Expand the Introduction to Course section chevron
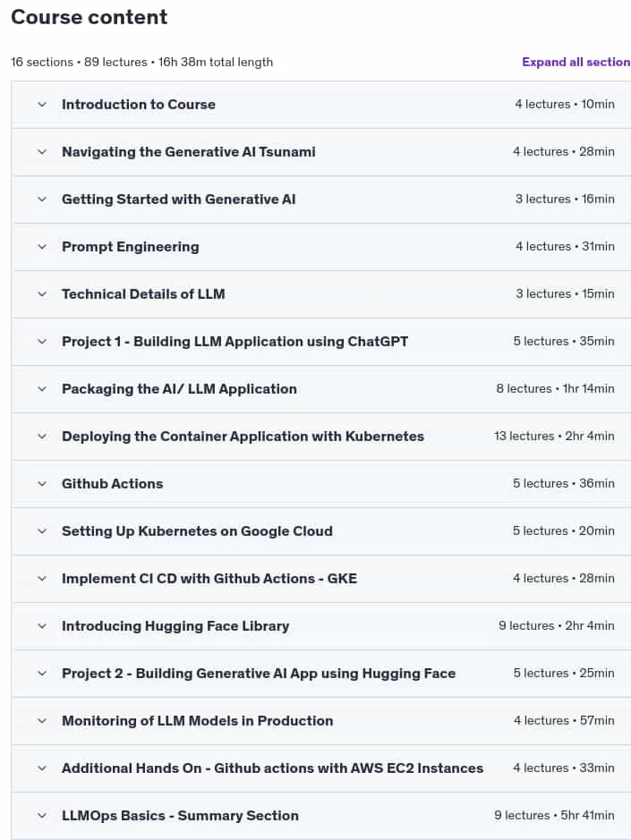The image size is (631, 840). (42, 105)
